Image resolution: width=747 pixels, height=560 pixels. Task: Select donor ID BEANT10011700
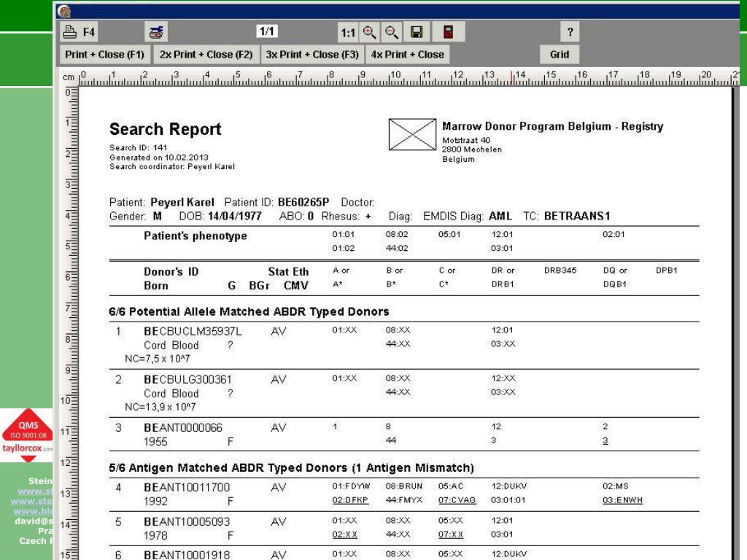[187, 487]
